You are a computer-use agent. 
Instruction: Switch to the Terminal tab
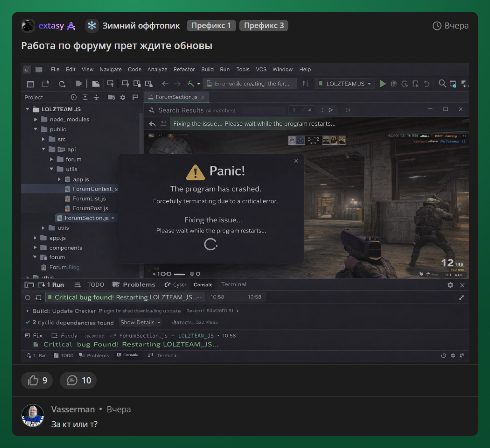point(233,284)
